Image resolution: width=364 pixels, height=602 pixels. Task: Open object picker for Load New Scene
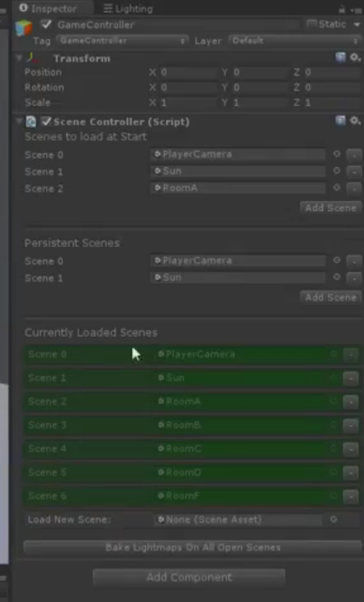click(333, 519)
